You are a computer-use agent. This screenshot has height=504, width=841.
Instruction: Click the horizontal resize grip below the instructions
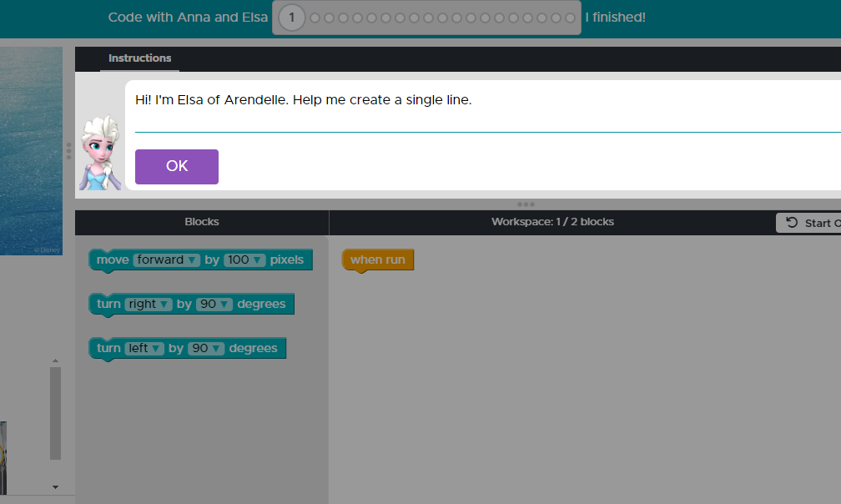pos(526,204)
